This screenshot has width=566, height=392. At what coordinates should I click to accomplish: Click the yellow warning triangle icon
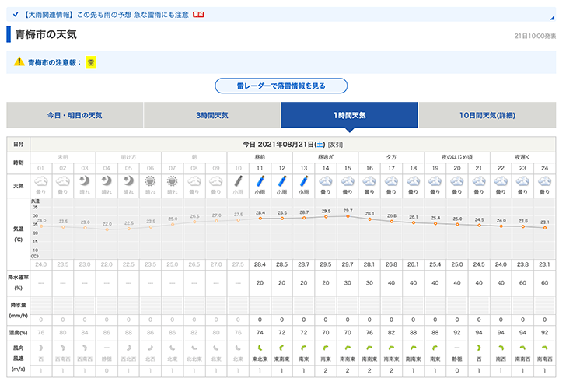19,62
